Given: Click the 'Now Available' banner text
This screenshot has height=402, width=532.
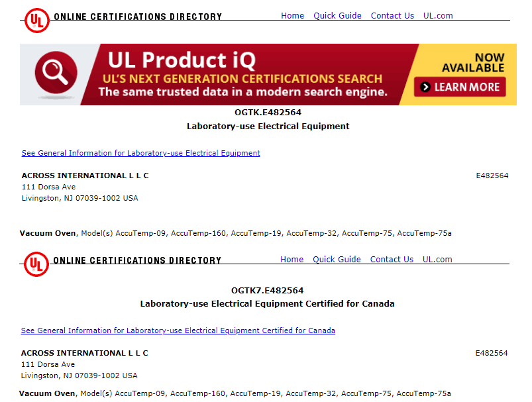Looking at the screenshot, I should 473,62.
